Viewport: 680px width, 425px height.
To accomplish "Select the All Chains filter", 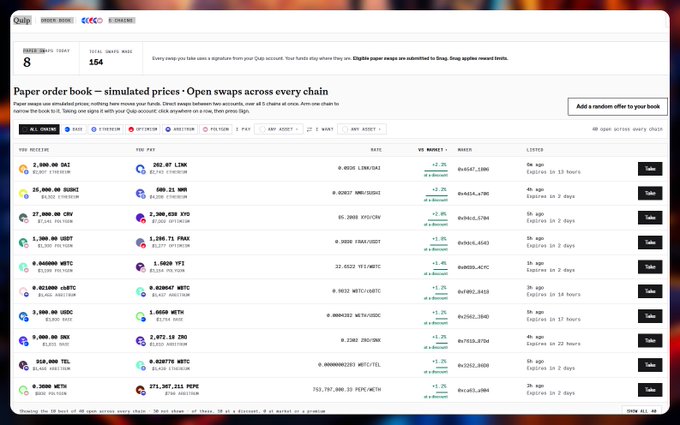I will coord(39,129).
